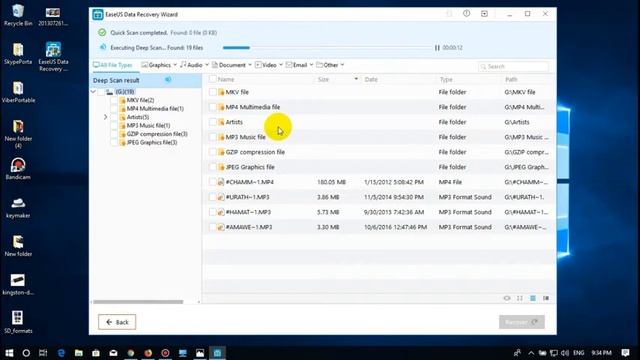
Task: Click the volume icon in system tray
Action: tap(565, 353)
